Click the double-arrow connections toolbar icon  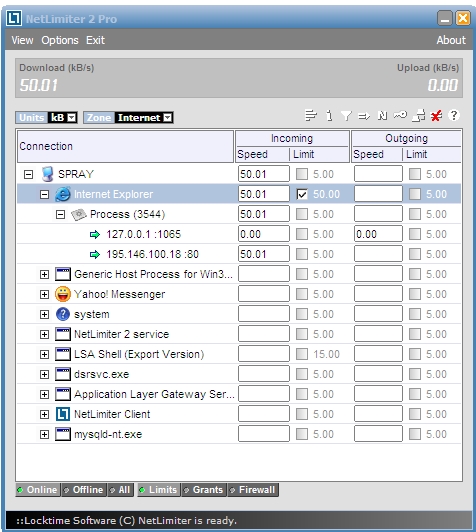point(364,116)
